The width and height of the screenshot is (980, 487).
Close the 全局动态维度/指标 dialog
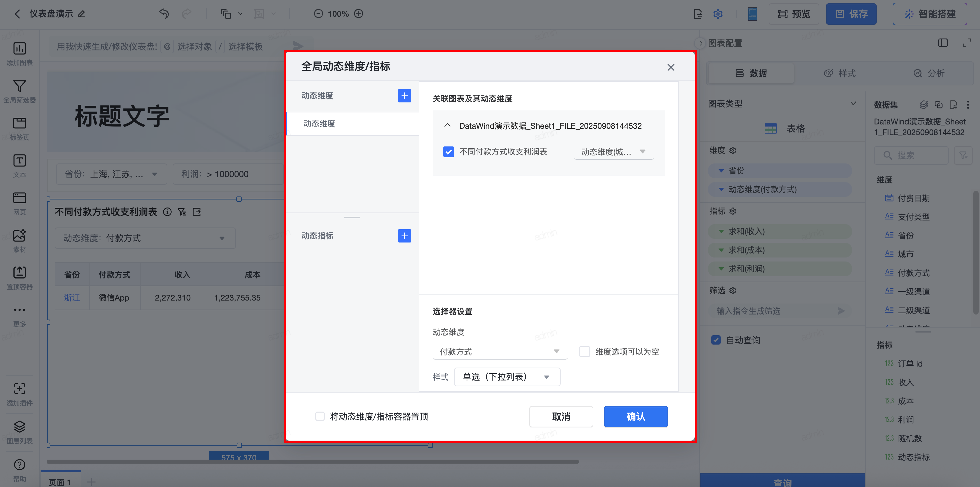pos(671,67)
